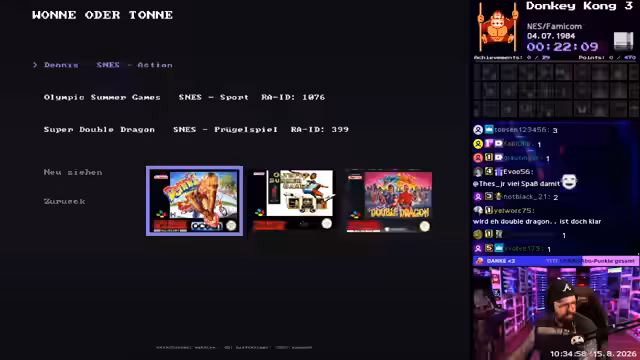Viewport: 640px width, 360px height.
Task: Choose the Zurueck option
Action: [64, 201]
